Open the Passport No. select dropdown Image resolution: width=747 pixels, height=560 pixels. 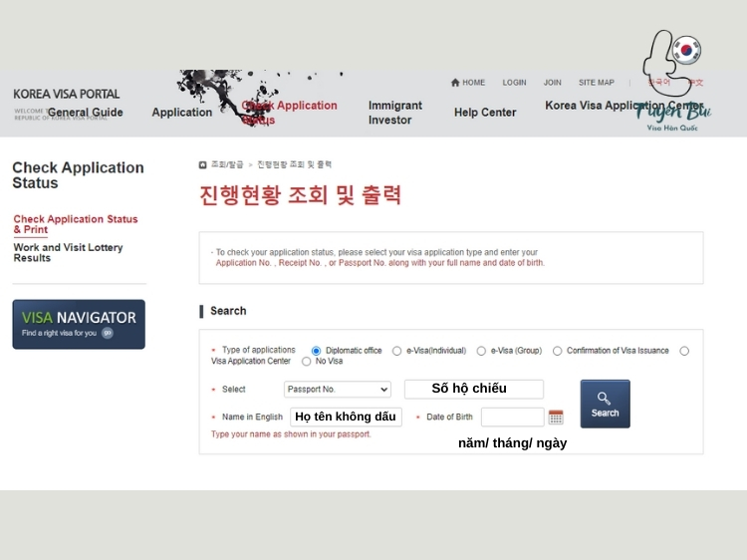point(338,390)
